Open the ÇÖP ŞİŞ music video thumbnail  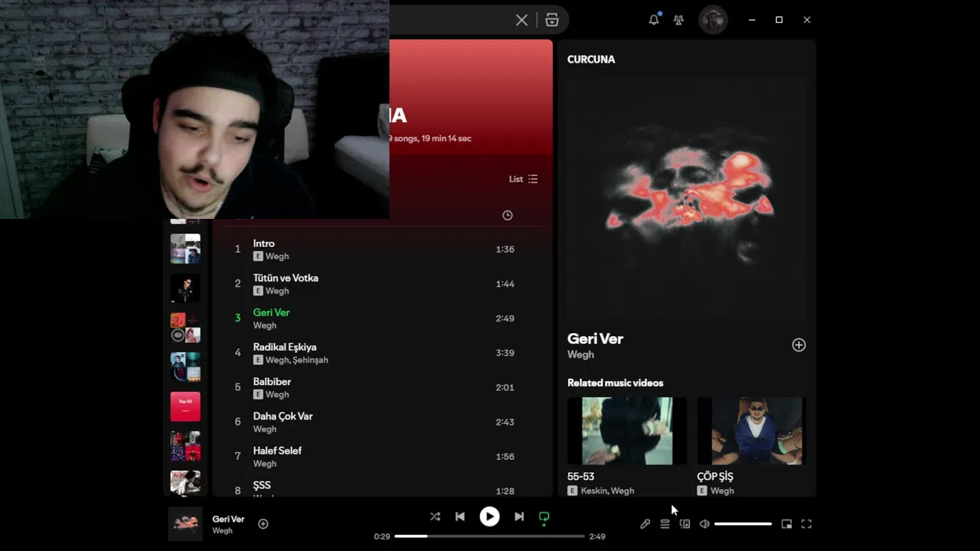pyautogui.click(x=752, y=431)
